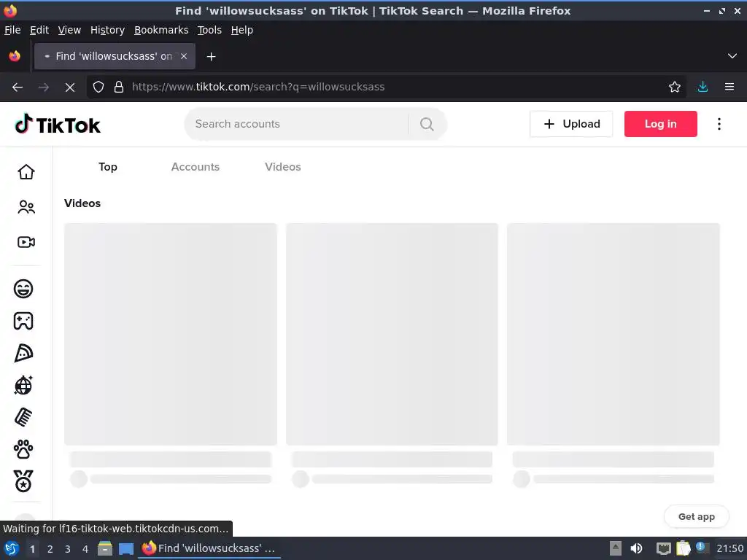The width and height of the screenshot is (747, 560).
Task: Open the clipboard tray icon
Action: click(x=683, y=548)
